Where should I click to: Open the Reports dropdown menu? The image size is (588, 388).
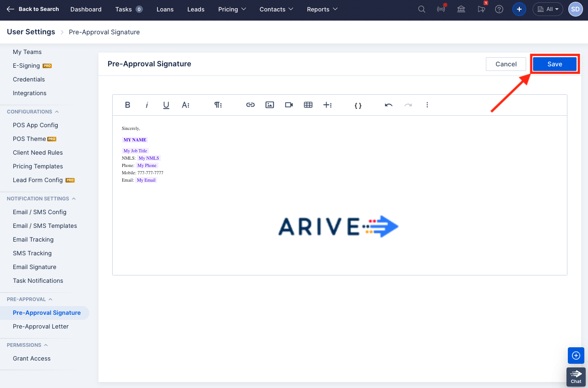tap(322, 9)
